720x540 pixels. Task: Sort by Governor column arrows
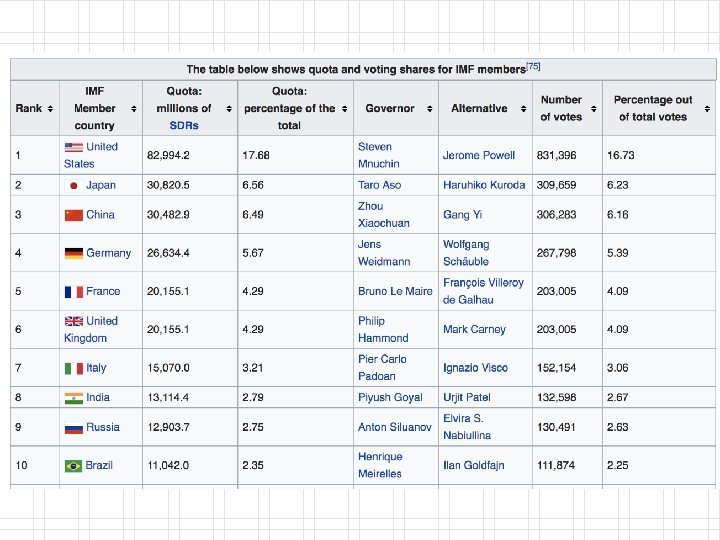(x=429, y=108)
